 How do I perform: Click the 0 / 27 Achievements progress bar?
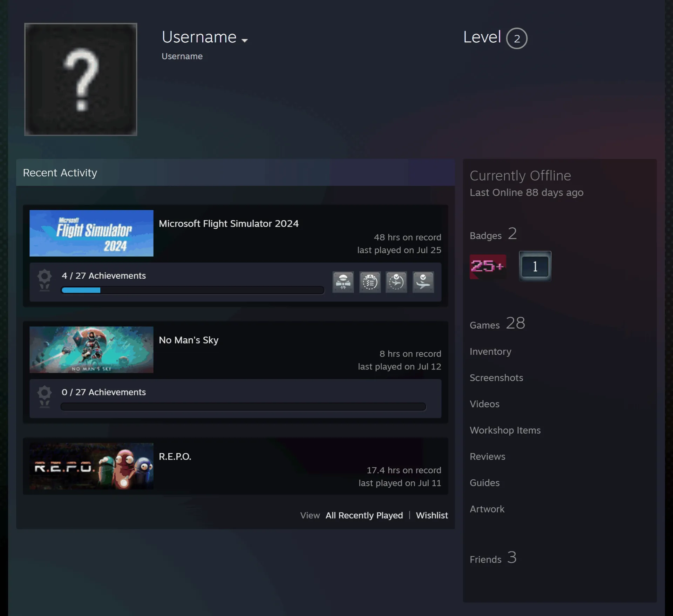[243, 406]
